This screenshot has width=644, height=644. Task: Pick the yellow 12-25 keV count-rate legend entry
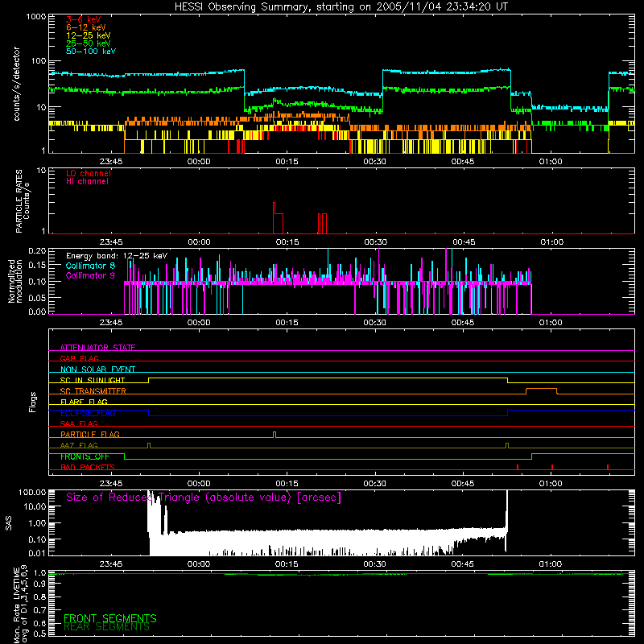pyautogui.click(x=88, y=35)
